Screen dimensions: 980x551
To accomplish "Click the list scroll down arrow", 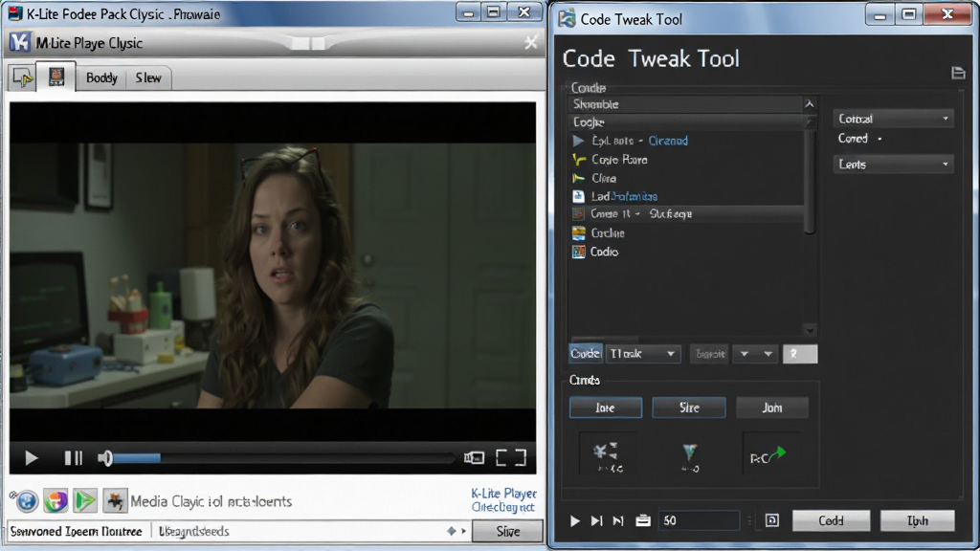I will [810, 330].
